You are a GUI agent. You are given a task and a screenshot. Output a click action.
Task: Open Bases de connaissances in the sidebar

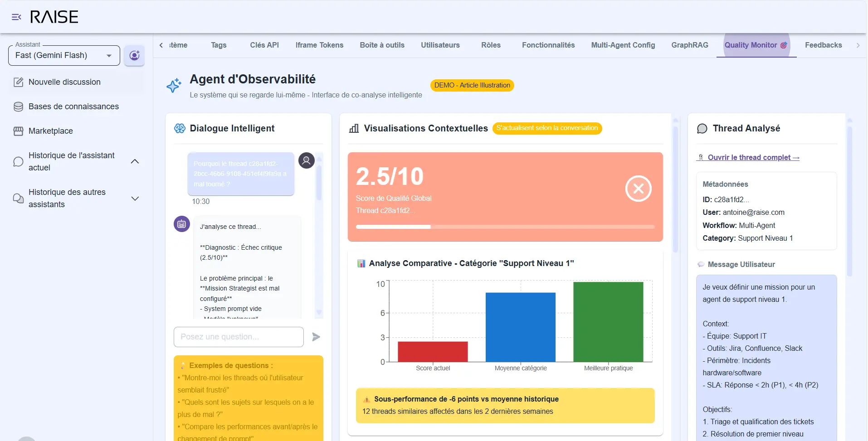(x=73, y=107)
